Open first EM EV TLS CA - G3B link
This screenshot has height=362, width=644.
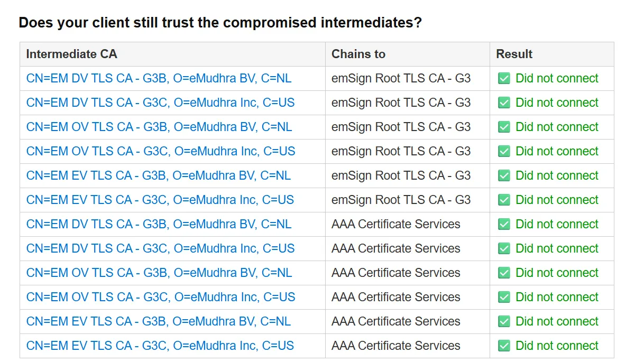(159, 175)
